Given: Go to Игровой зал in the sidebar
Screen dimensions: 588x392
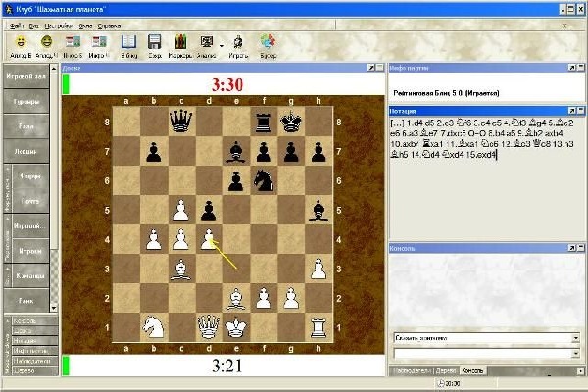Looking at the screenshot, I should pos(26,76).
